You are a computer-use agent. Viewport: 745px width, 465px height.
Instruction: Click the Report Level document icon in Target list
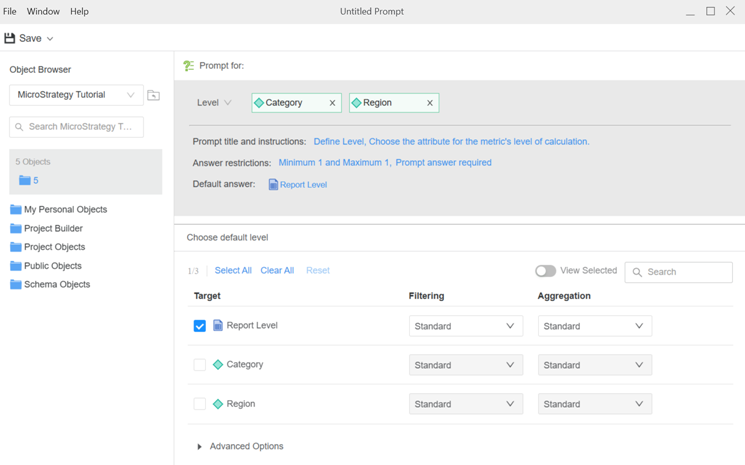pos(218,326)
